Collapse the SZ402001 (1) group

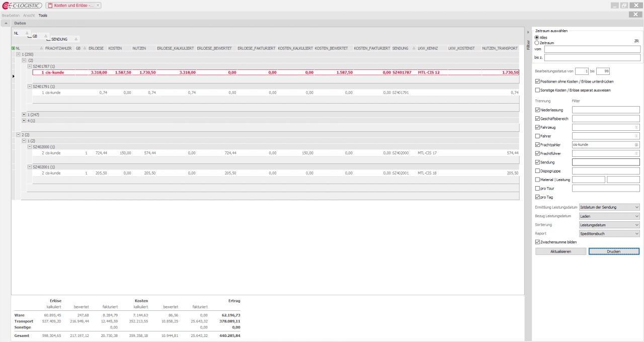29,166
